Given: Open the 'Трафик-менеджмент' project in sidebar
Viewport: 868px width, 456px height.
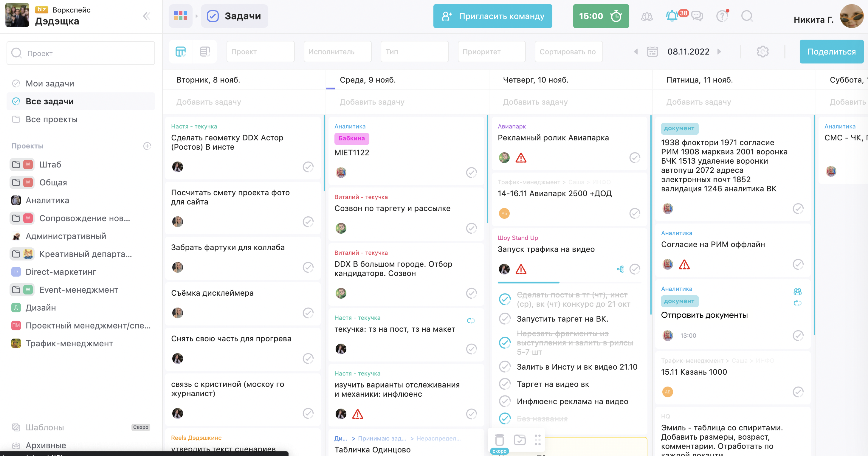Looking at the screenshot, I should (69, 343).
